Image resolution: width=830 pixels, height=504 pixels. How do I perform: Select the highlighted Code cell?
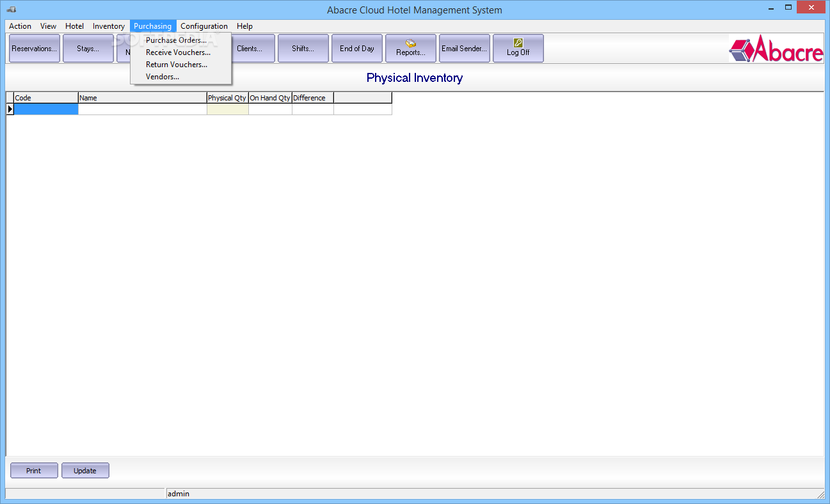pos(46,109)
